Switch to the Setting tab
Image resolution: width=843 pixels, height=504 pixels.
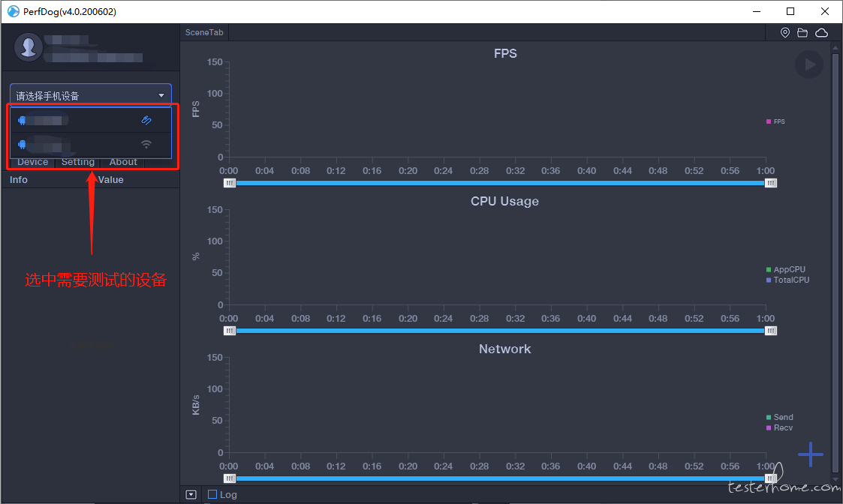(x=78, y=162)
